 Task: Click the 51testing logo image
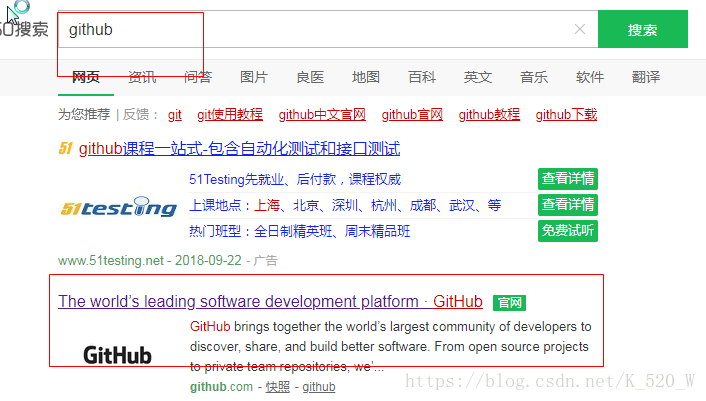click(119, 207)
